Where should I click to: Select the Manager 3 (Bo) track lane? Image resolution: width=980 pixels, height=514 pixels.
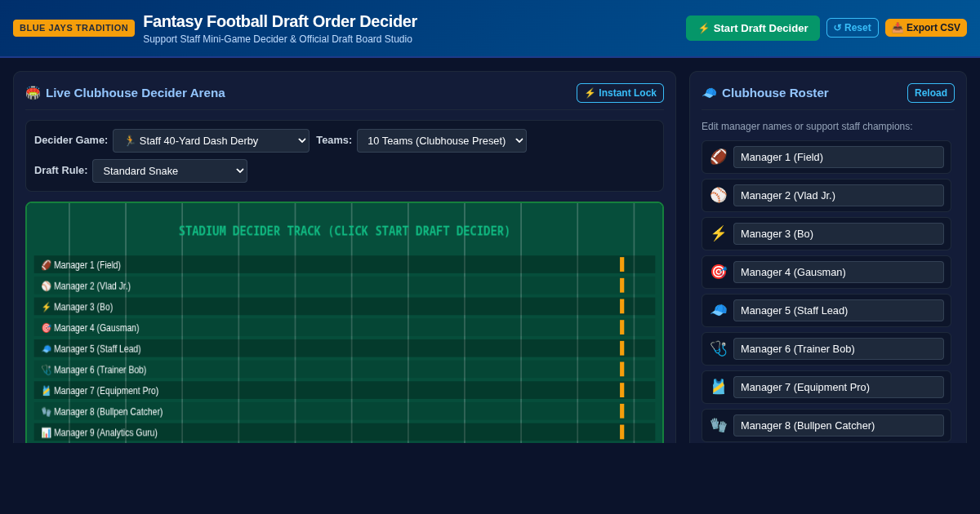(x=345, y=307)
